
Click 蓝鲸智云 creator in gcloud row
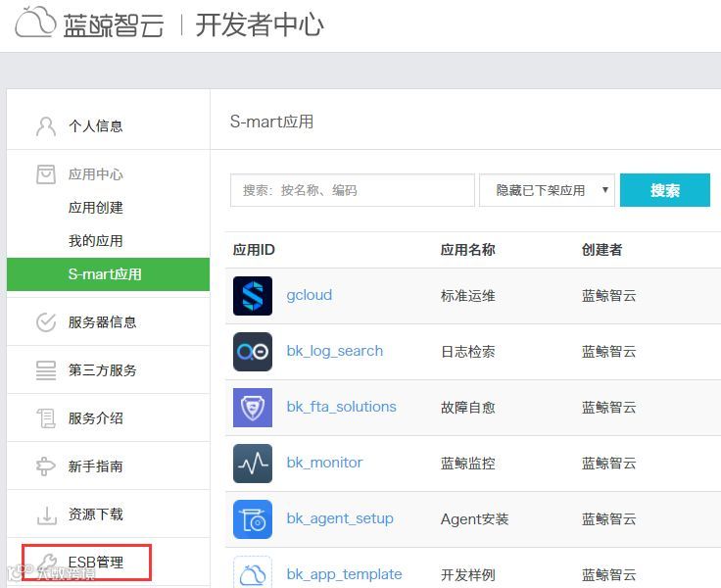608,296
